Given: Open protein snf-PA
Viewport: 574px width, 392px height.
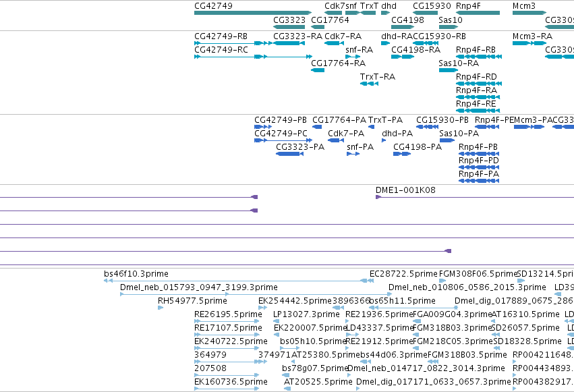Looking at the screenshot, I should tap(360, 147).
